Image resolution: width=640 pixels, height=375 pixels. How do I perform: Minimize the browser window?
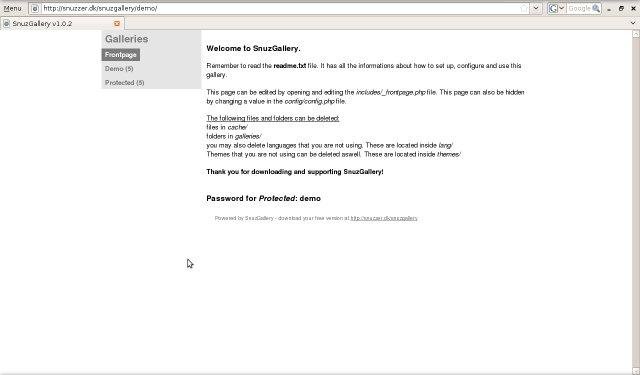tap(609, 9)
